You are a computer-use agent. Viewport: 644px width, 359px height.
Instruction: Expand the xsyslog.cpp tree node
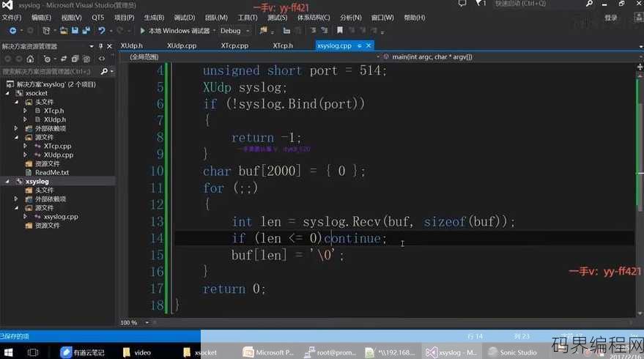tap(25, 216)
